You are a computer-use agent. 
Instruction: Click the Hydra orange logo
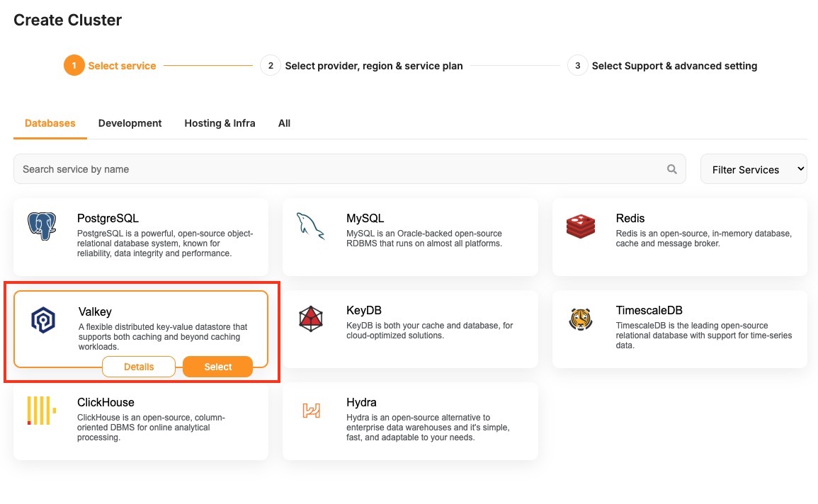[311, 411]
